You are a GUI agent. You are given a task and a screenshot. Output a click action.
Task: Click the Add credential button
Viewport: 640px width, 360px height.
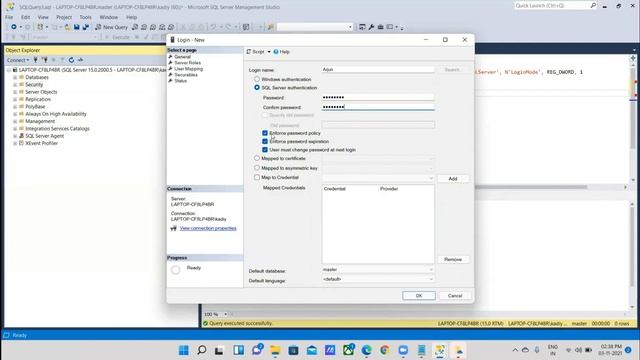(453, 179)
